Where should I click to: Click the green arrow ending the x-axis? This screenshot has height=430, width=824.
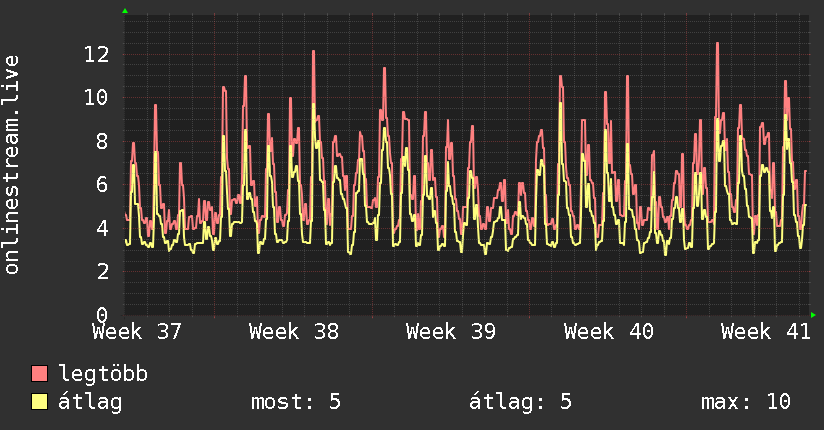pyautogui.click(x=813, y=315)
